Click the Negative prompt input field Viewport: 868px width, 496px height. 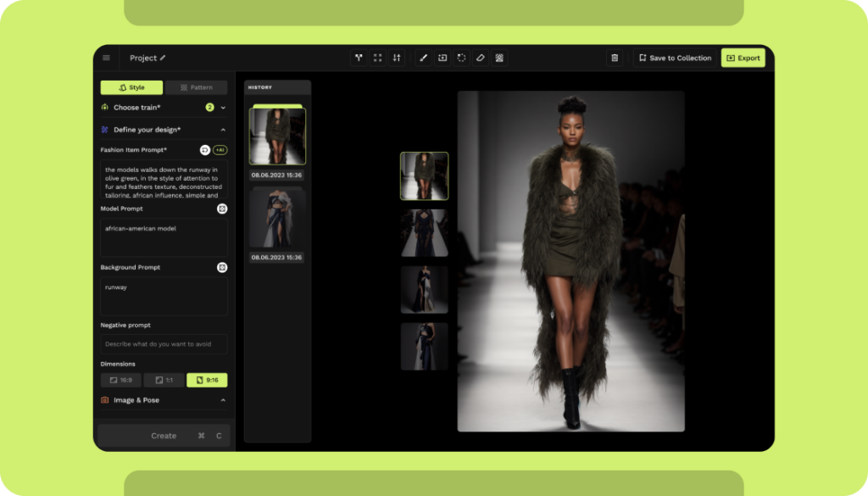pyautogui.click(x=164, y=343)
